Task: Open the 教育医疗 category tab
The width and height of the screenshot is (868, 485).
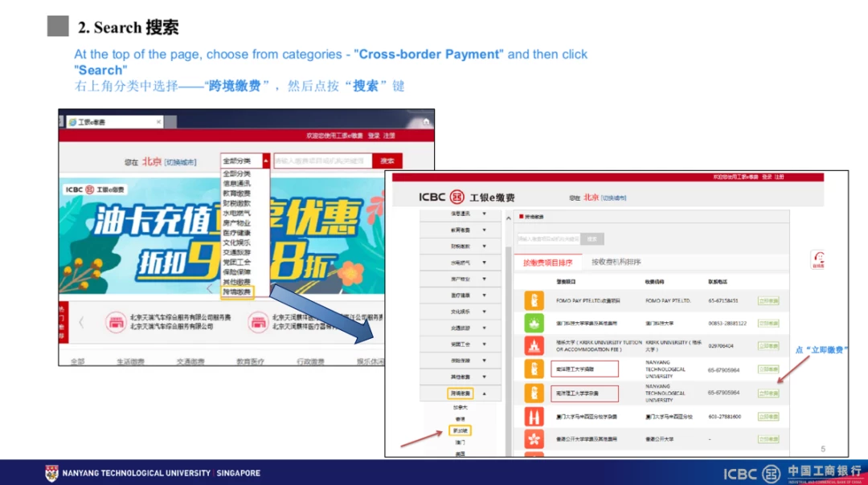Action: coord(250,361)
